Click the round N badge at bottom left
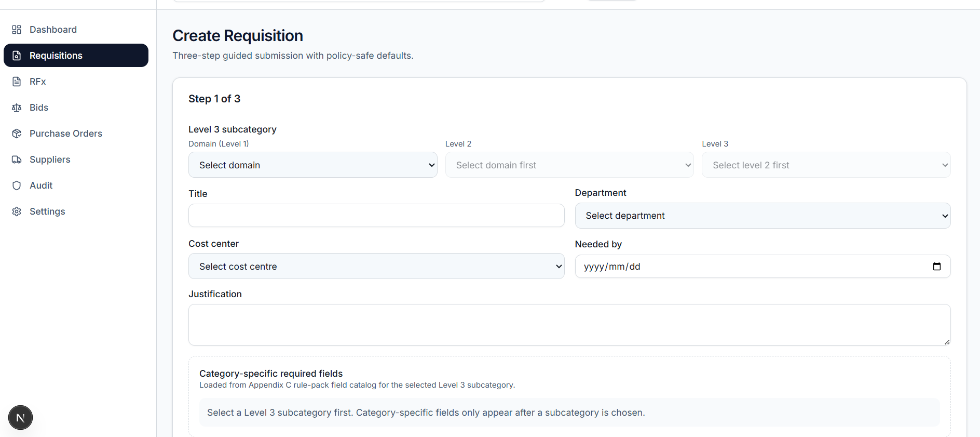This screenshot has height=437, width=980. [x=20, y=417]
